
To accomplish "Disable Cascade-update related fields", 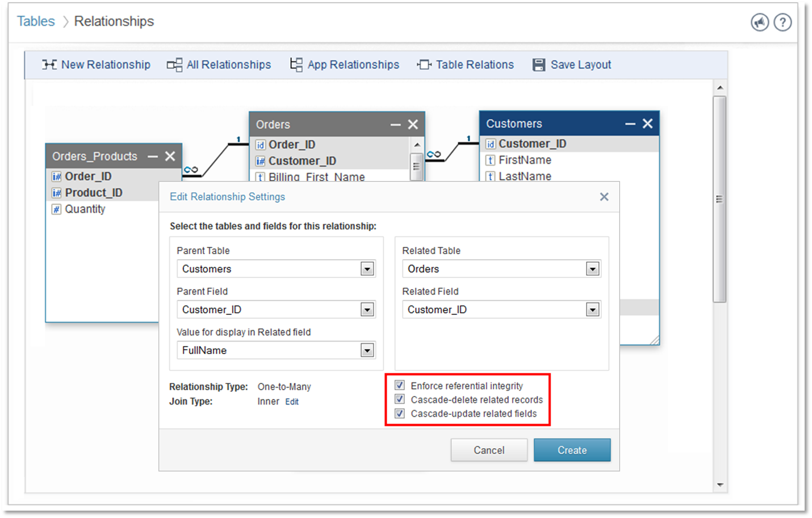I will tap(400, 414).
